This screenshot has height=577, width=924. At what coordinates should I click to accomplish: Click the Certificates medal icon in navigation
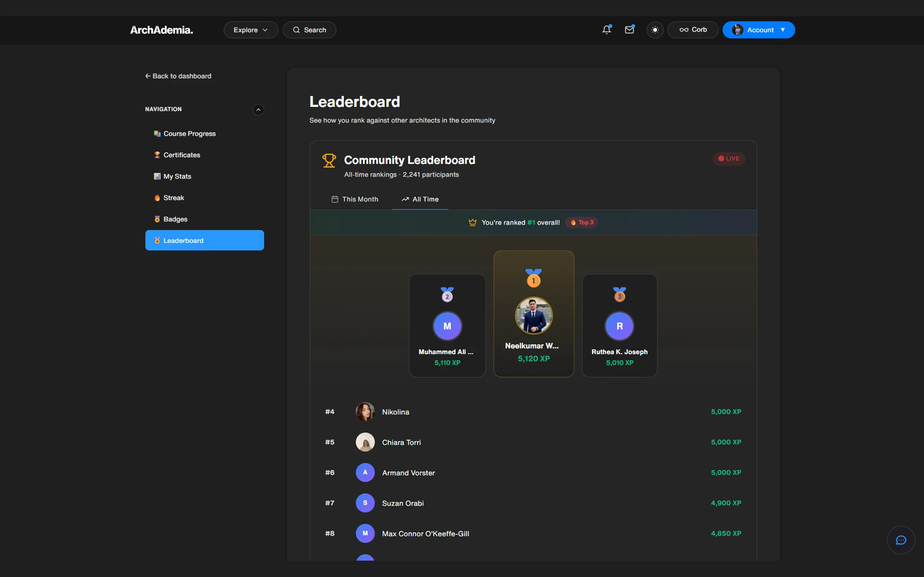point(156,155)
